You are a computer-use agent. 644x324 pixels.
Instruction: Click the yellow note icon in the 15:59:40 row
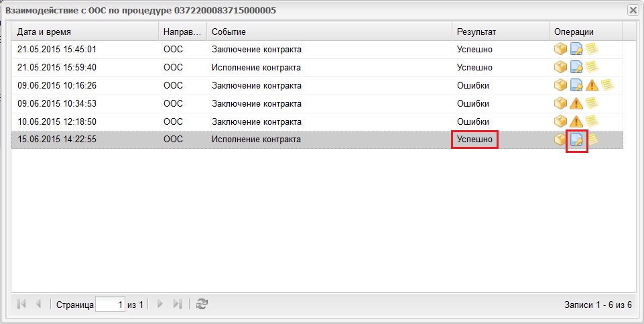point(592,67)
